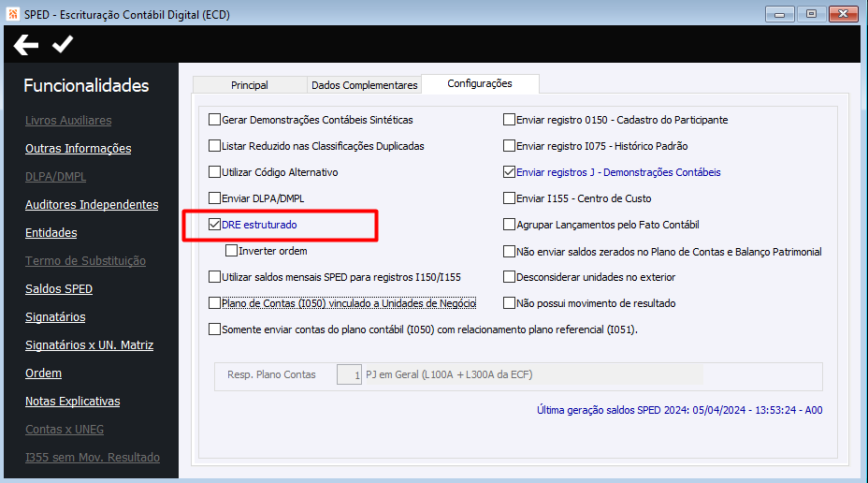Go to Entidades in Funcionalidades
This screenshot has width=868, height=483.
click(51, 233)
